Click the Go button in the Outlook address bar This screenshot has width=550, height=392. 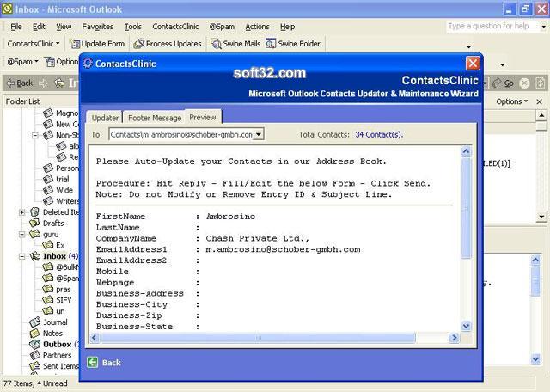pos(503,83)
